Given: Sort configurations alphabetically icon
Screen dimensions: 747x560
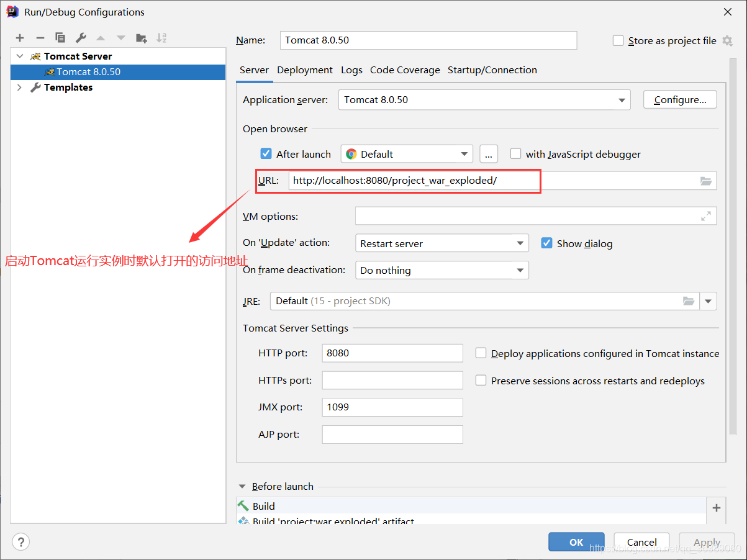Looking at the screenshot, I should point(161,38).
